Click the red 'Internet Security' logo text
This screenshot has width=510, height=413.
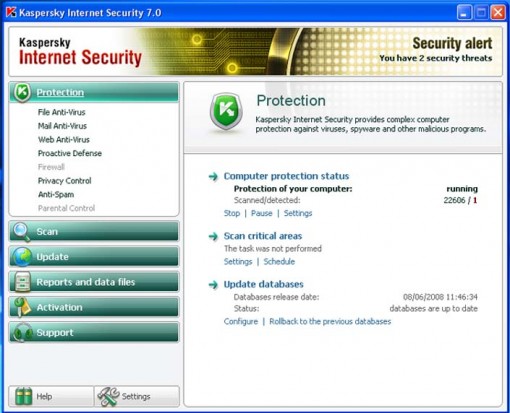[x=80, y=57]
